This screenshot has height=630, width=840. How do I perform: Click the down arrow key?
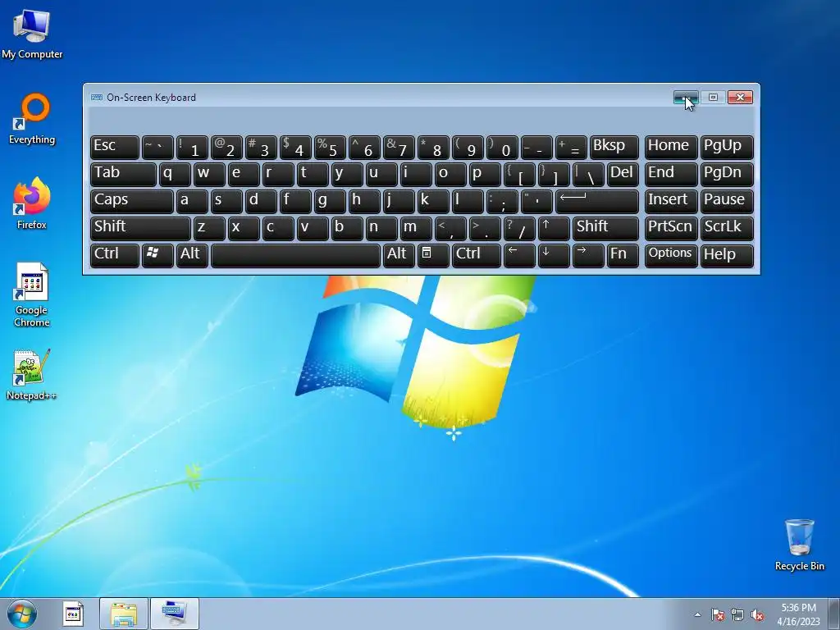click(554, 254)
